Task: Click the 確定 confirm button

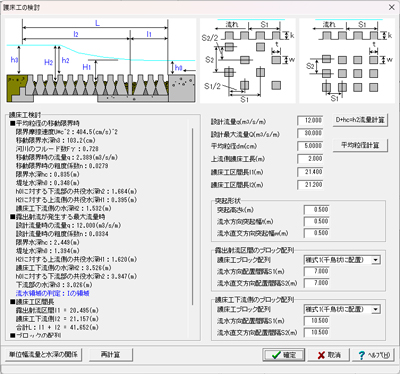Action: (284, 355)
